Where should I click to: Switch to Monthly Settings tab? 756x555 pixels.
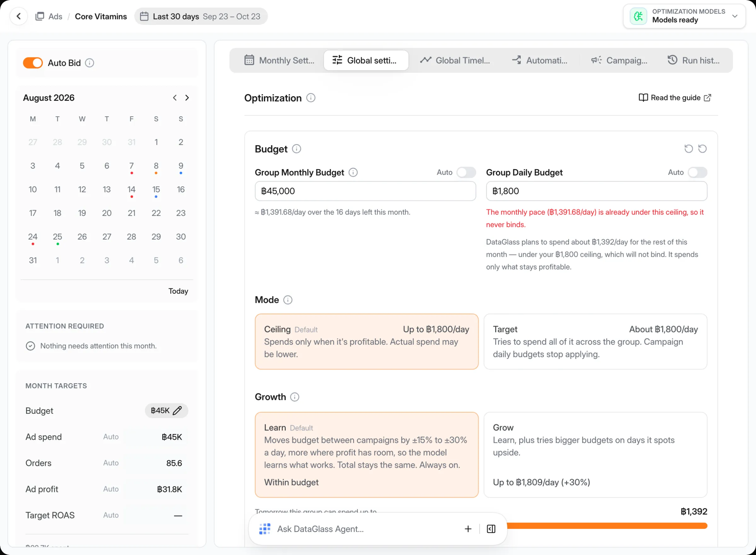click(279, 61)
